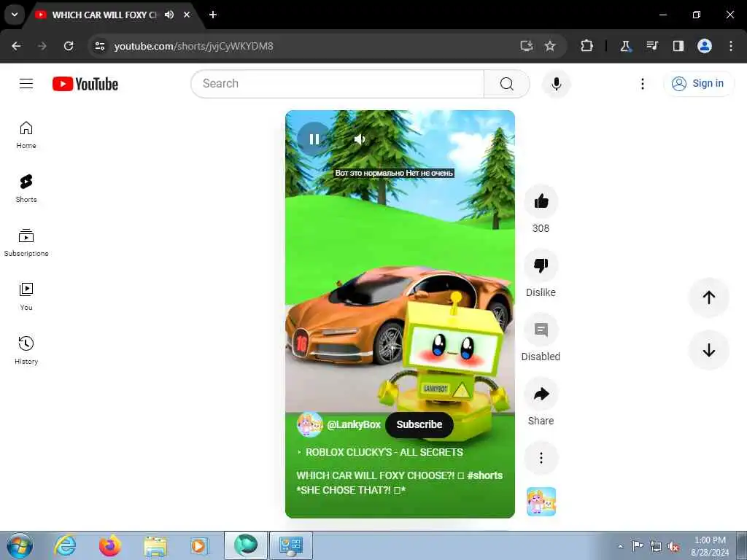Screen dimensions: 747x560
Task: Mute the tab via its speaker icon
Action: tap(169, 15)
